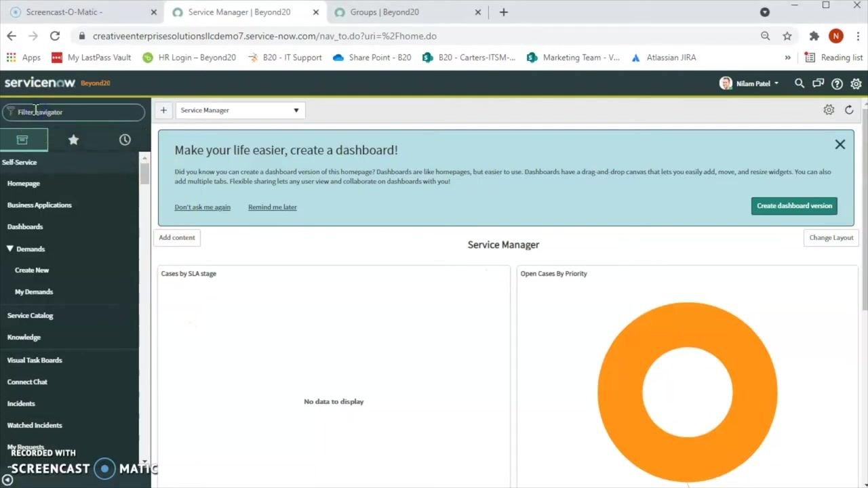Open Incidents module
Image resolution: width=868 pixels, height=488 pixels.
(x=21, y=404)
